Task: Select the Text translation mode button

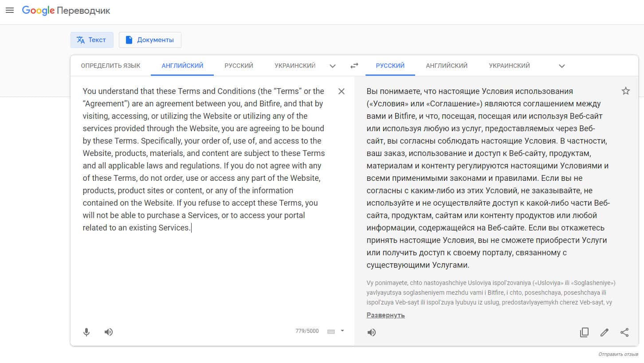Action: click(92, 40)
